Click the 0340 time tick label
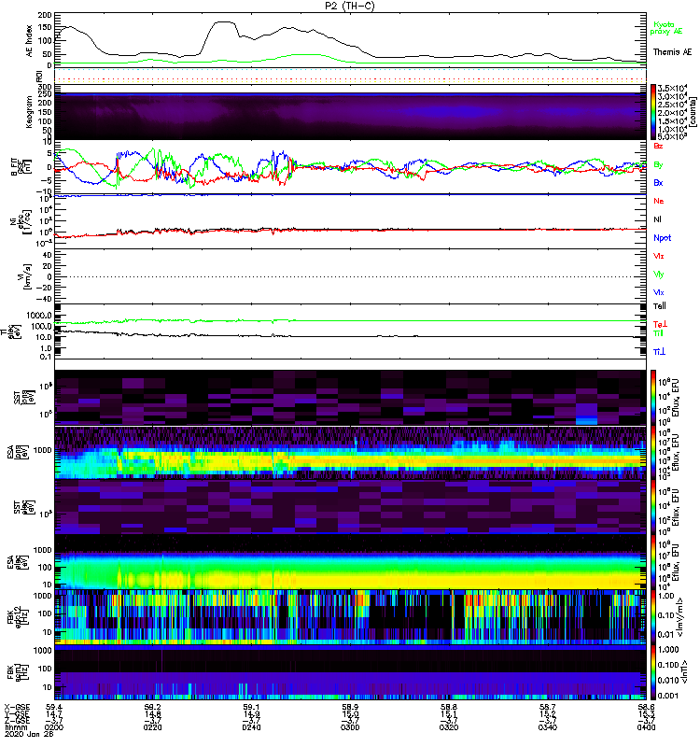 coord(548,727)
